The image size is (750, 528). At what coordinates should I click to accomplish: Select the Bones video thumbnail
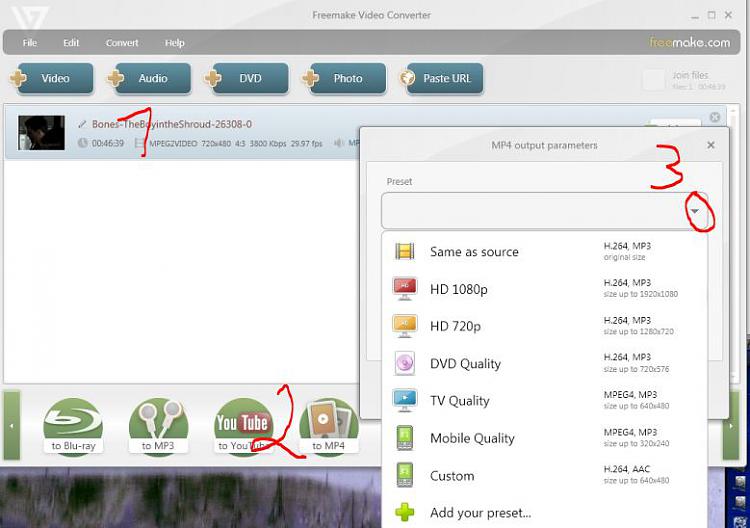tap(41, 132)
